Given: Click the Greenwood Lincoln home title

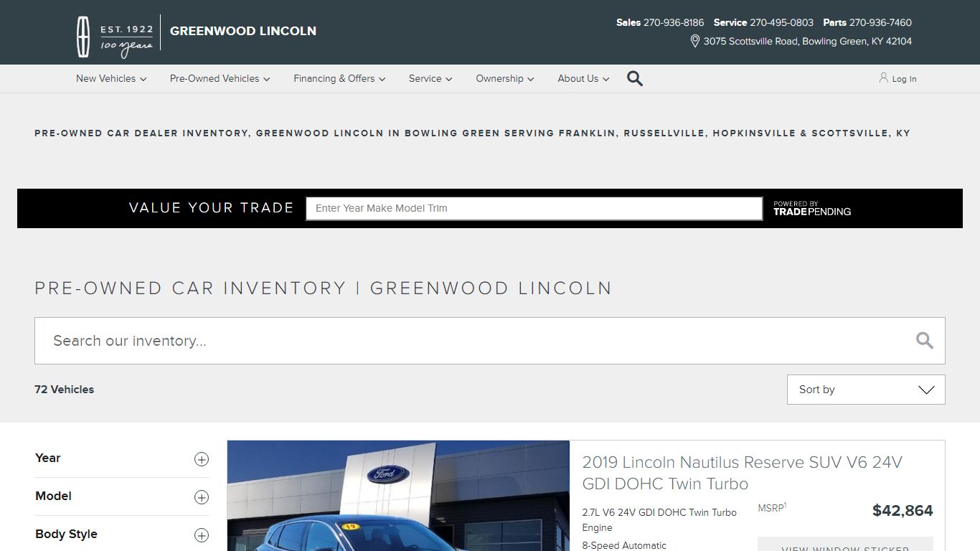Looking at the screenshot, I should click(x=242, y=31).
